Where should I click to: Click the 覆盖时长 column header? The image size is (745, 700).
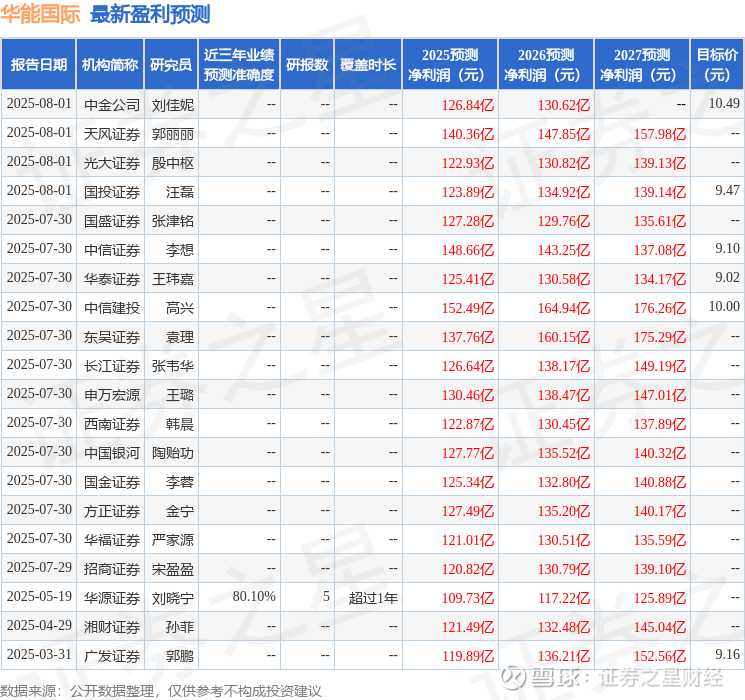(x=368, y=64)
